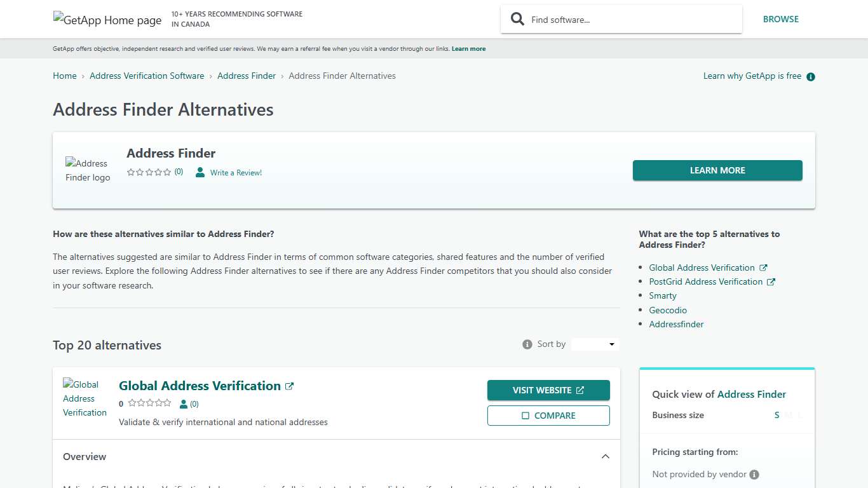Click the external link icon next to PostGrid Address Verification
Image resolution: width=868 pixels, height=488 pixels.
[x=771, y=281]
